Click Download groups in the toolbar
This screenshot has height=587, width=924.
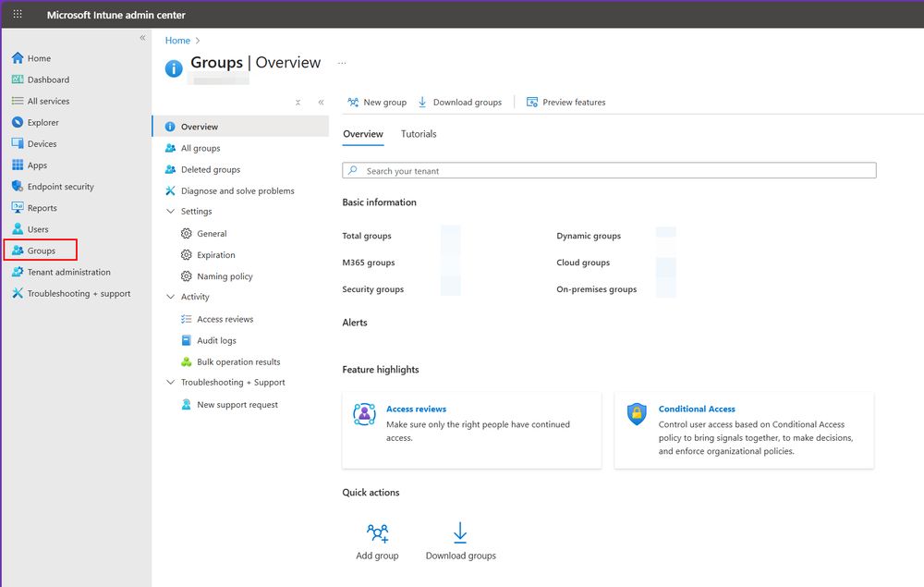coord(459,102)
